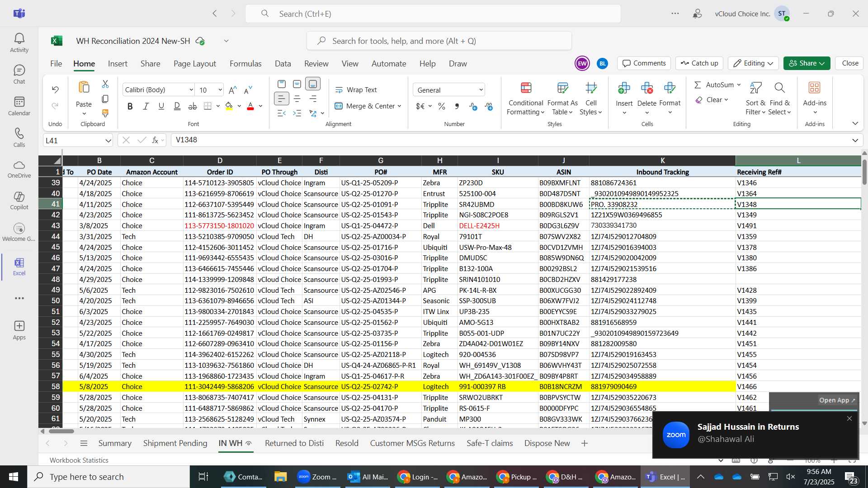This screenshot has height=488, width=868.
Task: Click the Copy icon in Clipboard
Action: click(x=105, y=99)
